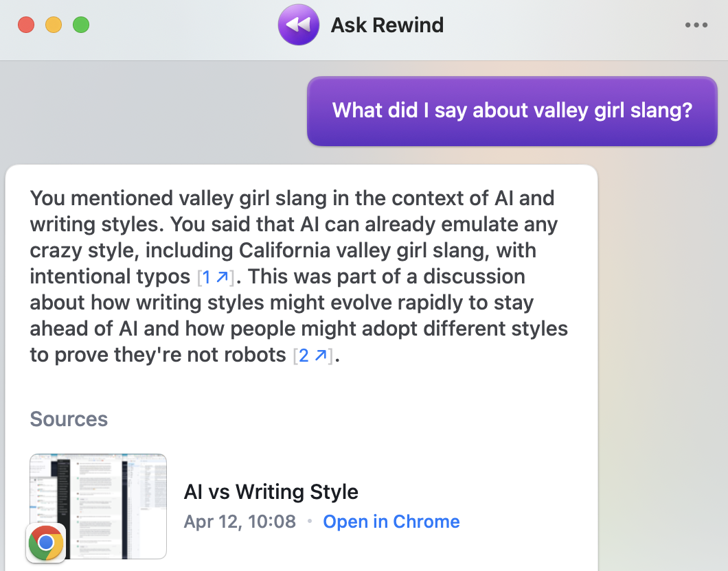Image resolution: width=728 pixels, height=571 pixels.
Task: Open the three-dot more options menu
Action: tap(696, 25)
